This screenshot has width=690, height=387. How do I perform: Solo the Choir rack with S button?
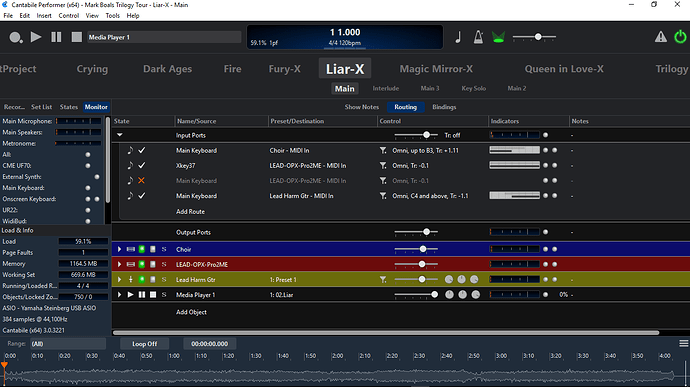[164, 249]
